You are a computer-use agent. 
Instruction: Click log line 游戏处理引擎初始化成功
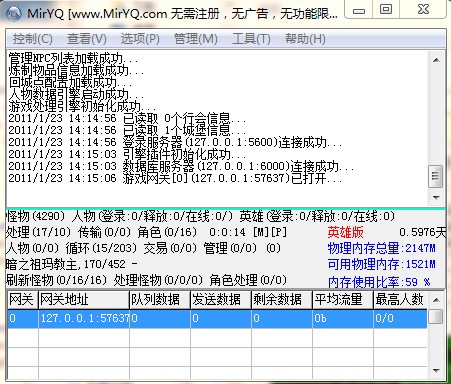click(82, 106)
